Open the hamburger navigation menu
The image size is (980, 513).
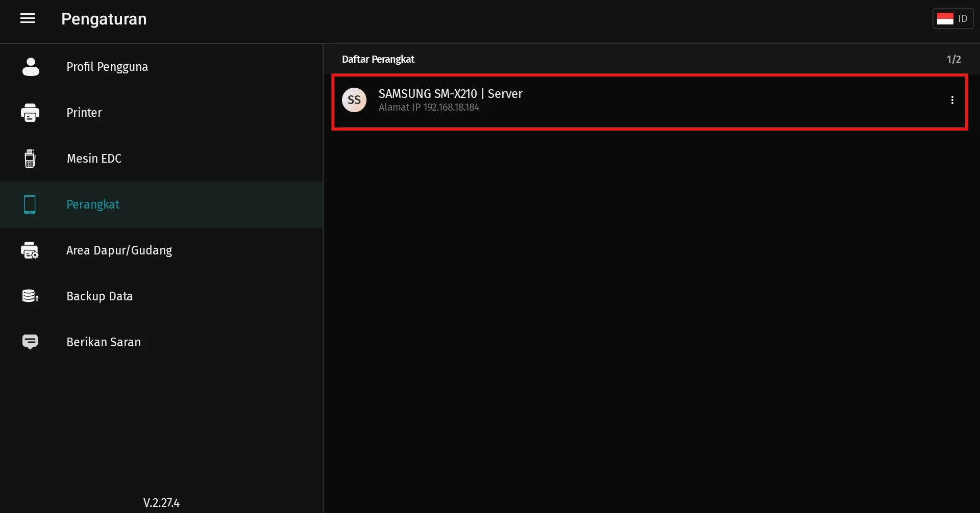click(x=28, y=19)
